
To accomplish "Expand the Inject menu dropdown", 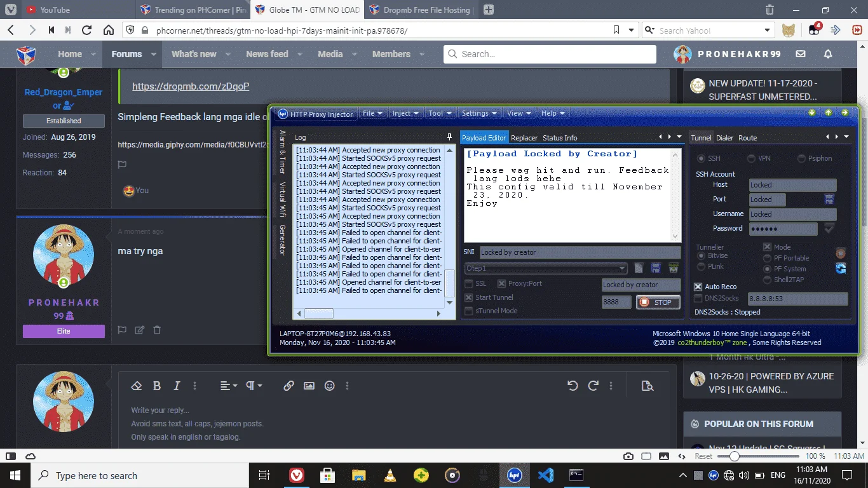I will [x=405, y=113].
